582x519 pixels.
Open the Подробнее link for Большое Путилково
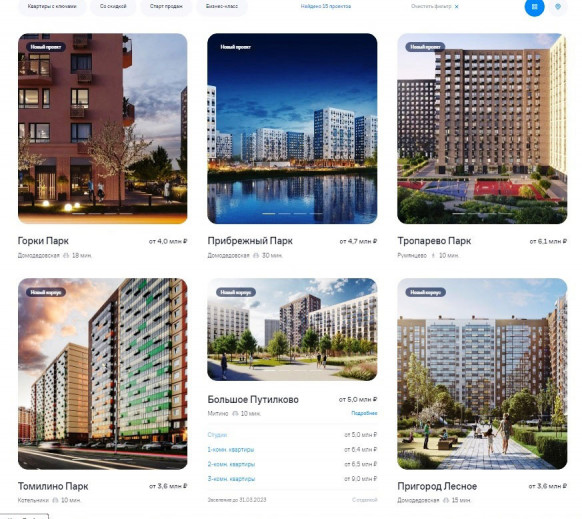364,413
